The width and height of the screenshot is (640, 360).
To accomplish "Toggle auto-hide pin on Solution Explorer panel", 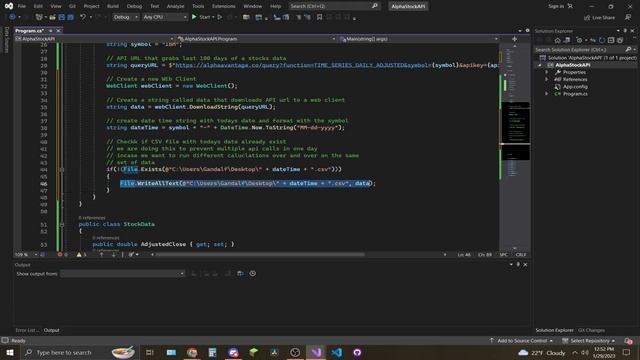I will [x=625, y=31].
